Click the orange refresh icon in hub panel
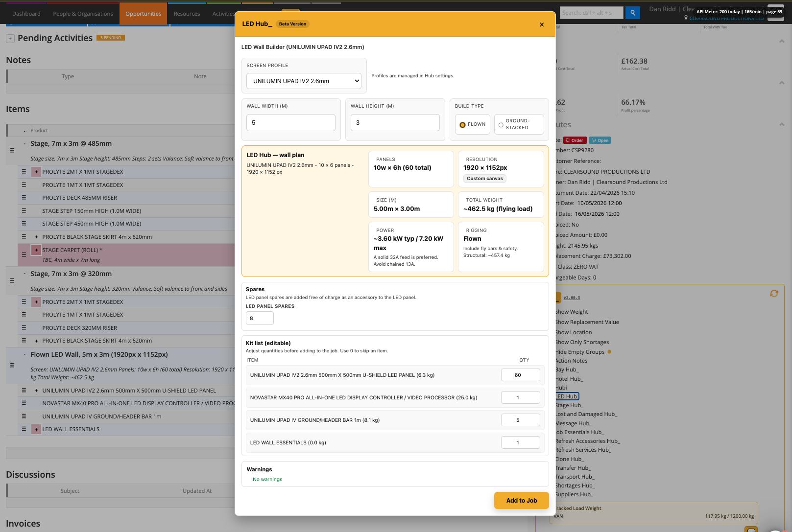 click(774, 293)
